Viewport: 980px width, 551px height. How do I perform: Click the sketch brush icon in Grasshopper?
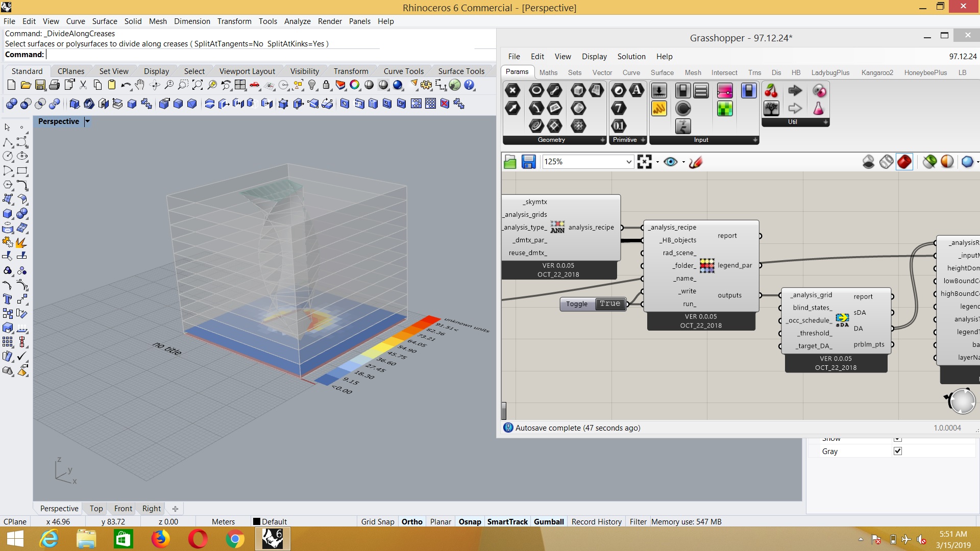[696, 162]
